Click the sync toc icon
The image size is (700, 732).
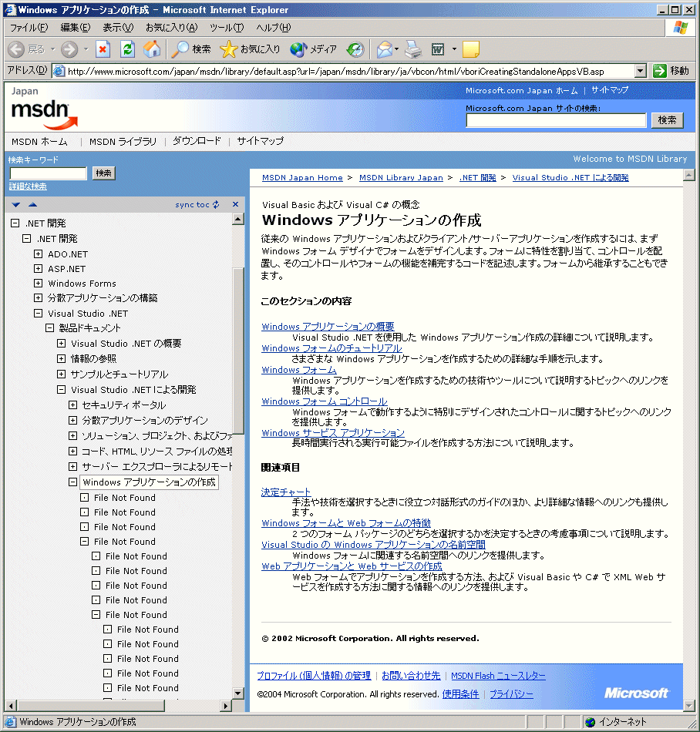tap(216, 205)
